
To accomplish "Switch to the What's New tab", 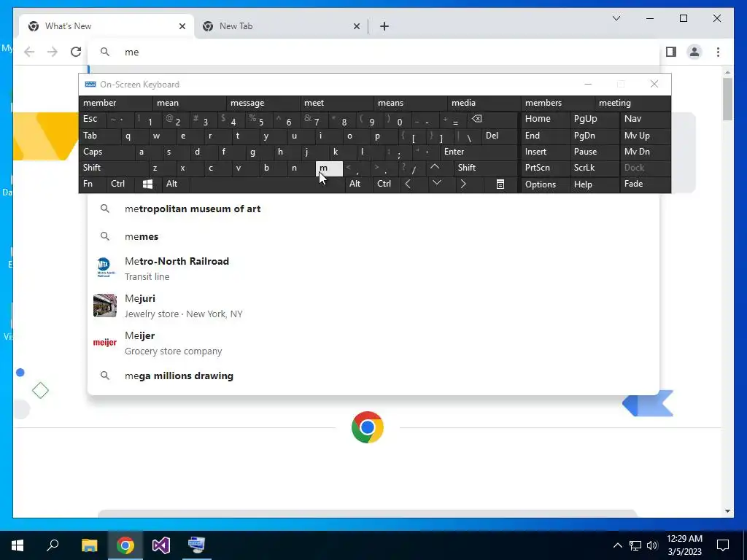I will [107, 26].
